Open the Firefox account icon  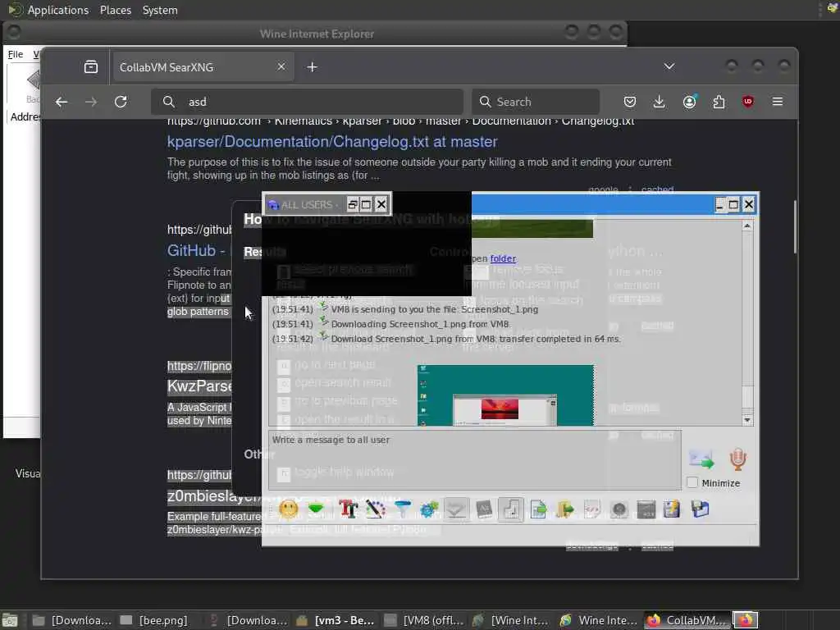[689, 102]
